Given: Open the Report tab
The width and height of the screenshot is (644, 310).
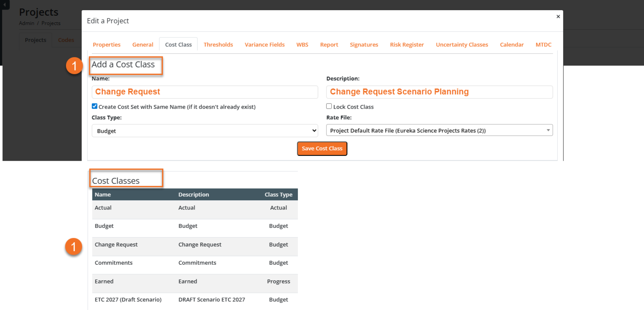Looking at the screenshot, I should (329, 45).
